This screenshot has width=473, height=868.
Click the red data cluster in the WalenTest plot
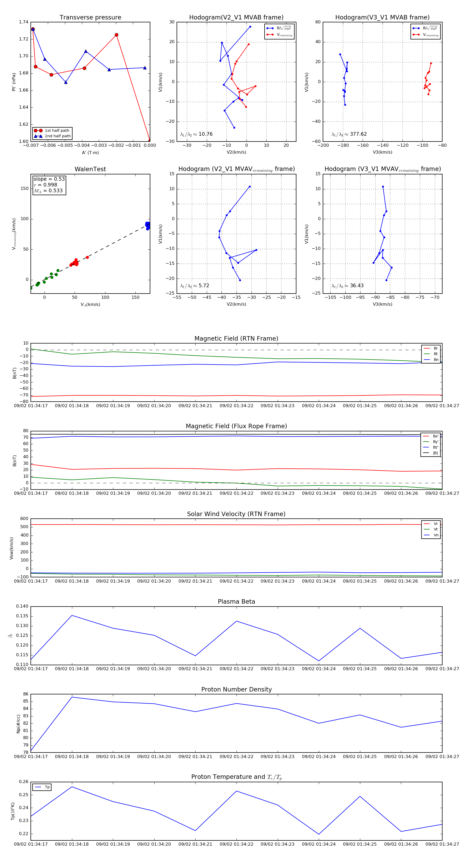pos(75,263)
